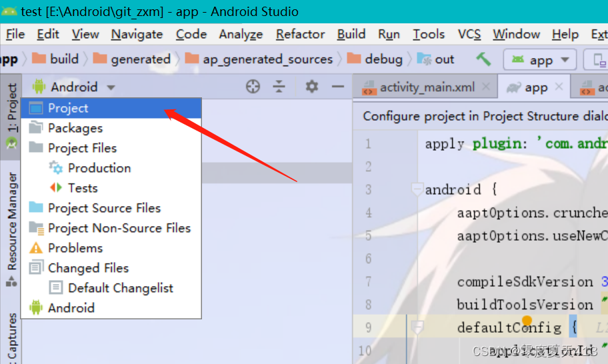This screenshot has height=364, width=608.
Task: Click the Resource Manager tab icon
Action: (11, 281)
